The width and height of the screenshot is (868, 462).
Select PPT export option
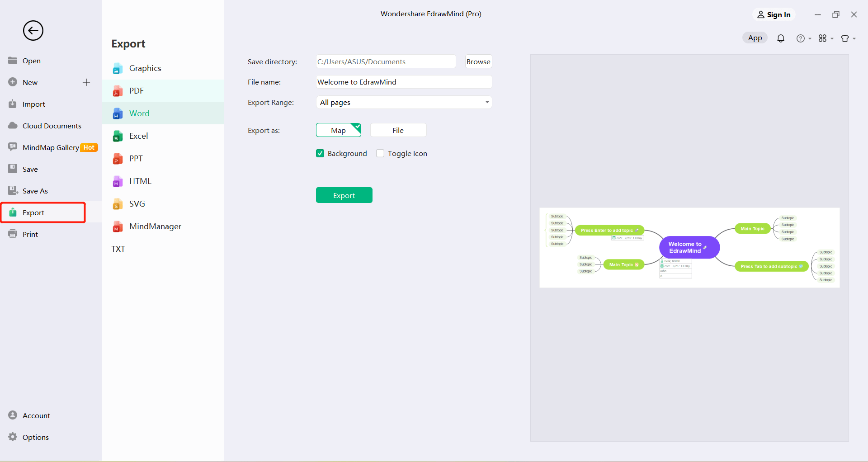point(163,159)
